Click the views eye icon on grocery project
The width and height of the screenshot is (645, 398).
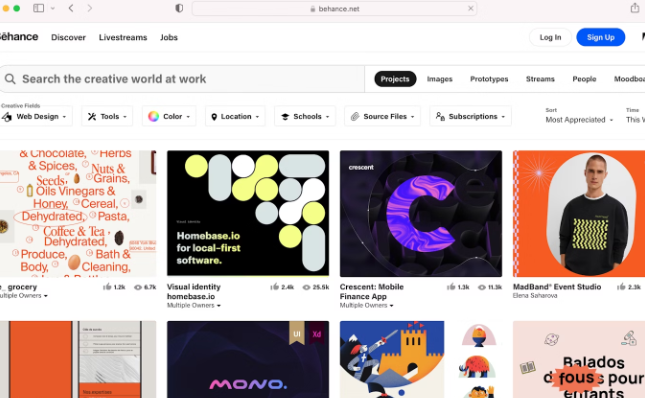(138, 287)
